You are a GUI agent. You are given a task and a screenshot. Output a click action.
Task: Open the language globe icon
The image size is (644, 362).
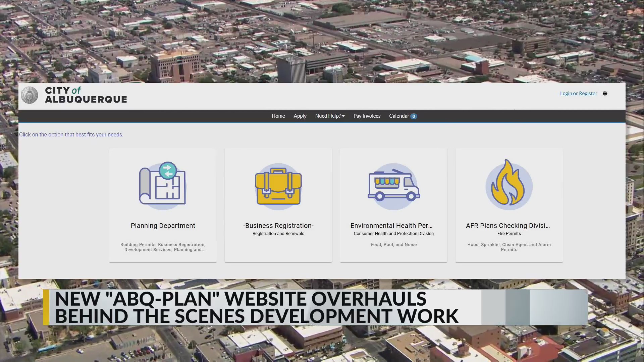(x=605, y=94)
